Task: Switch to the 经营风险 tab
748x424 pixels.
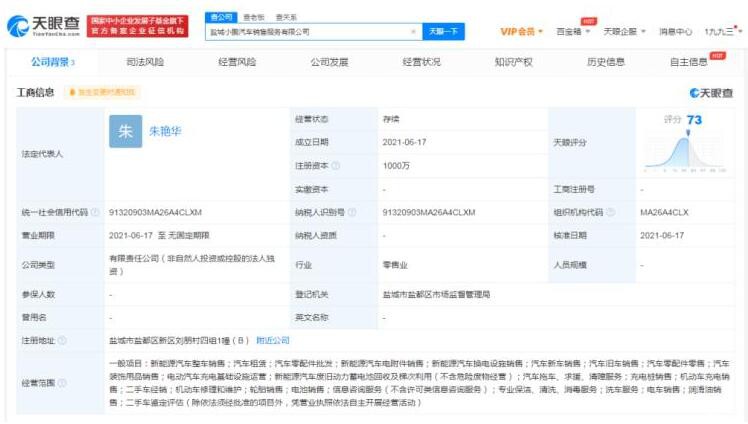Action: [x=237, y=62]
